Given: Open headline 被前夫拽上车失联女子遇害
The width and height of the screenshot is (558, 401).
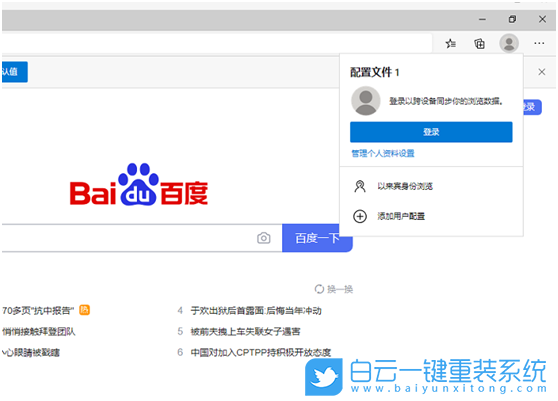Looking at the screenshot, I should point(245,332).
